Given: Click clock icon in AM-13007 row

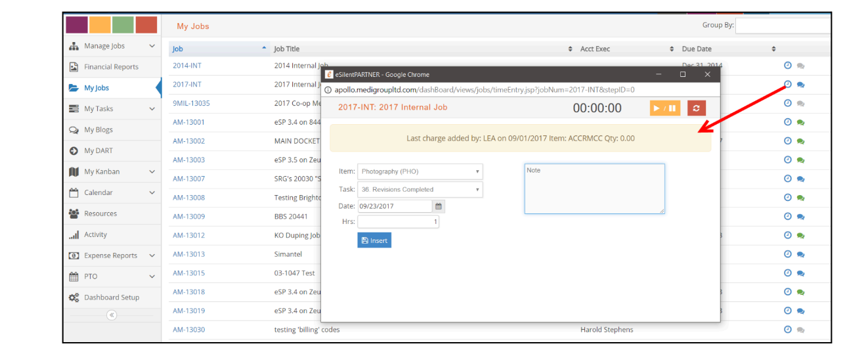Looking at the screenshot, I should coord(788,178).
